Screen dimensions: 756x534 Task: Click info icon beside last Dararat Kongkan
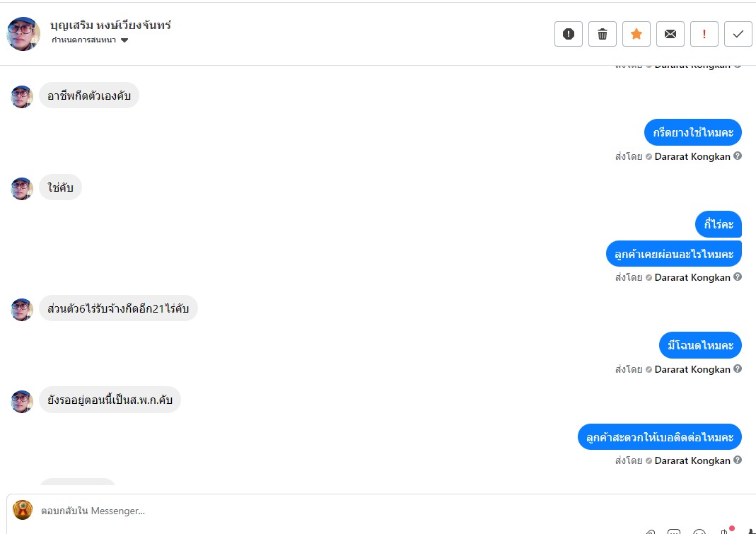point(738,460)
